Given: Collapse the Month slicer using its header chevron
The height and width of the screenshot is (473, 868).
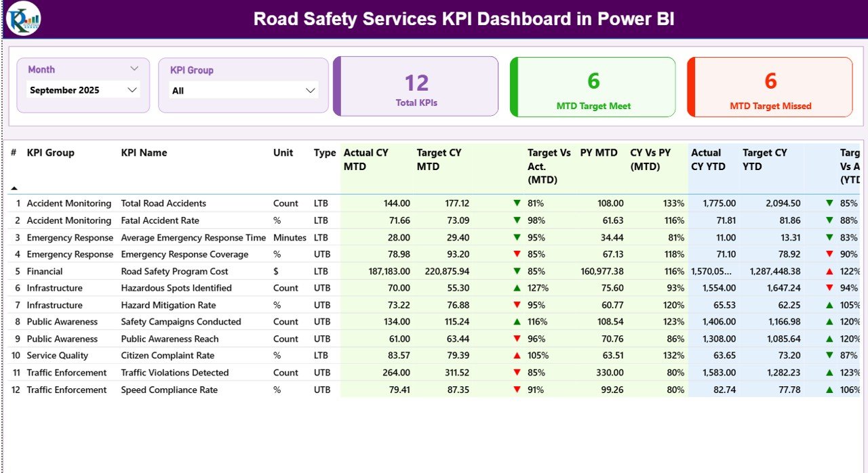Looking at the screenshot, I should (135, 68).
